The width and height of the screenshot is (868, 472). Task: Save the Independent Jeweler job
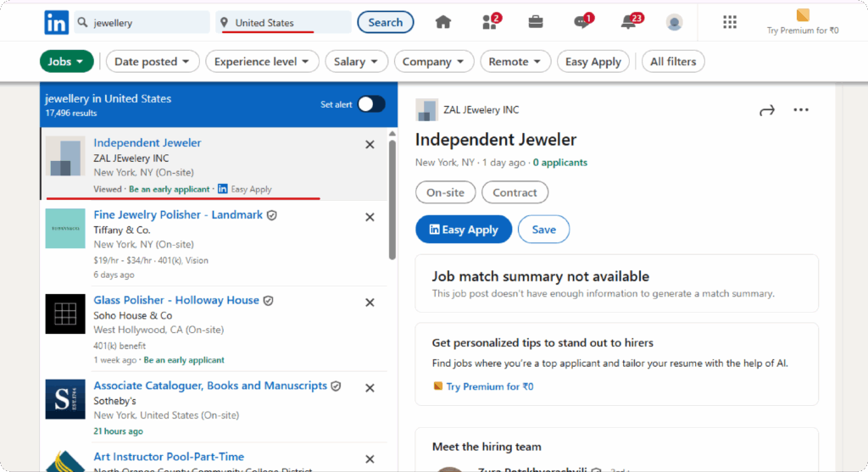(x=543, y=229)
